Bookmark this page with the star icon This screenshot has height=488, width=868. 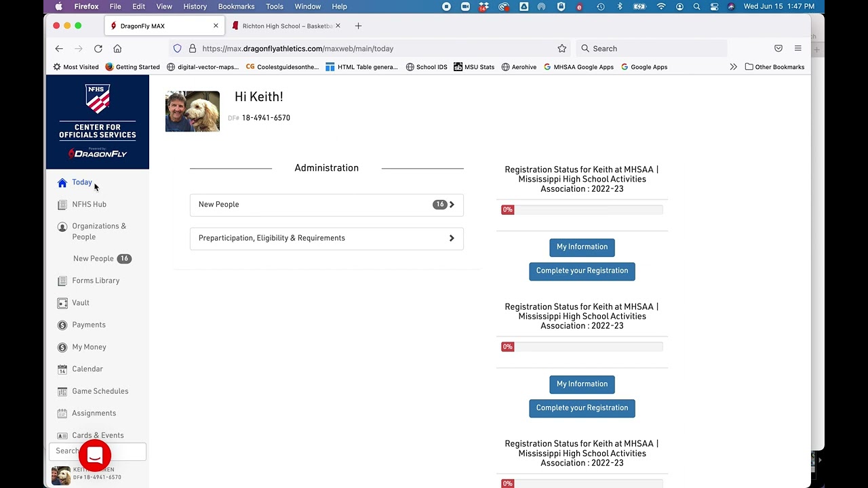562,49
